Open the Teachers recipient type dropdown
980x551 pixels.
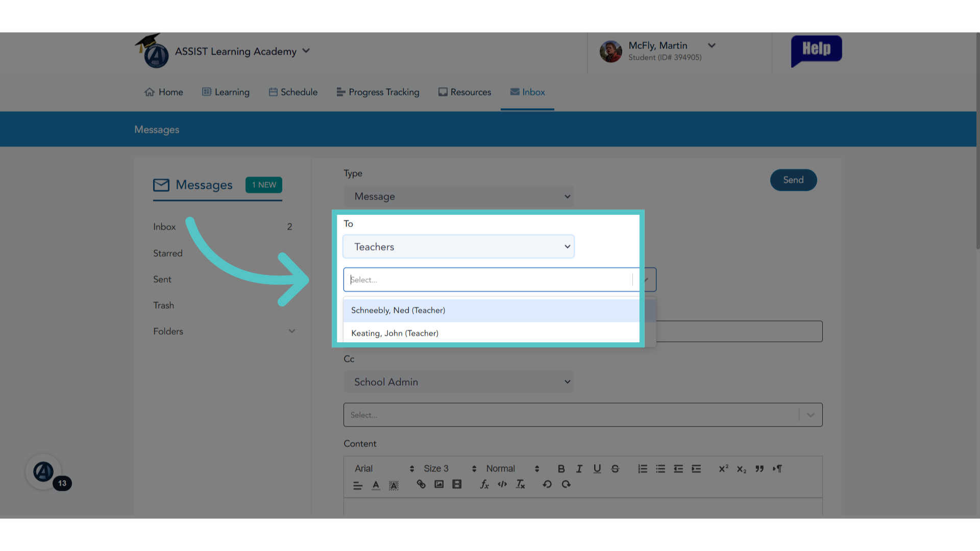click(458, 246)
